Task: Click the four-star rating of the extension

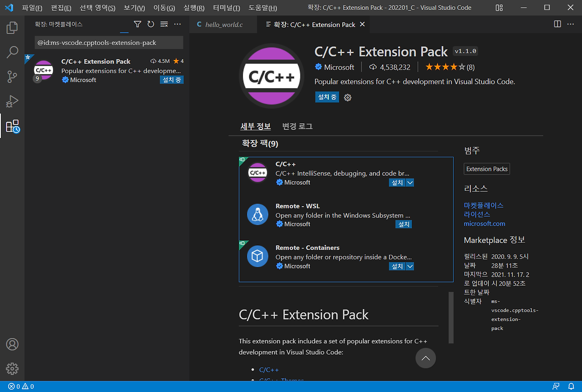Action: point(446,67)
